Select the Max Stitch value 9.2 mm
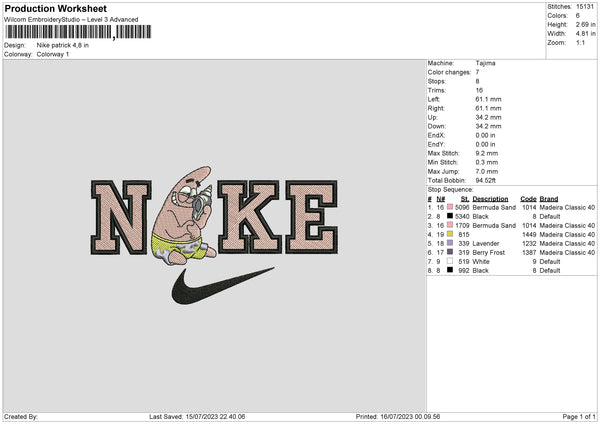 [x=487, y=153]
